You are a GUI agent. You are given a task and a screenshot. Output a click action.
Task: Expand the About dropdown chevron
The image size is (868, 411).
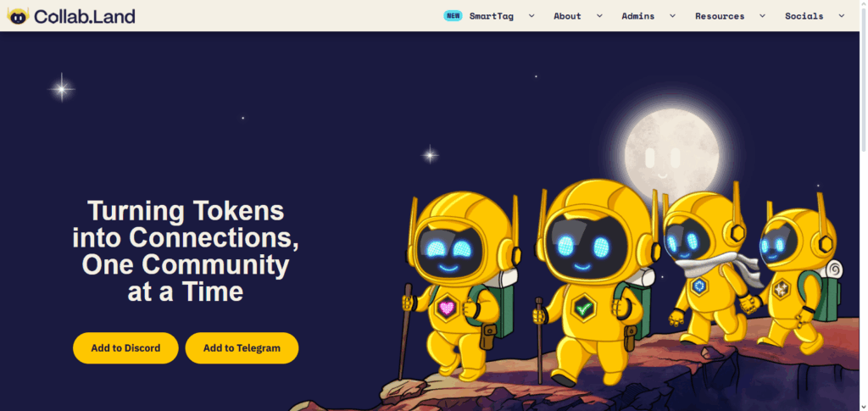599,16
